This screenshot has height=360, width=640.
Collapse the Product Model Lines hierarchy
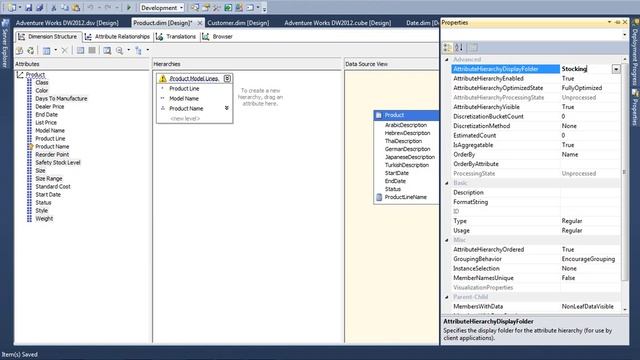227,78
